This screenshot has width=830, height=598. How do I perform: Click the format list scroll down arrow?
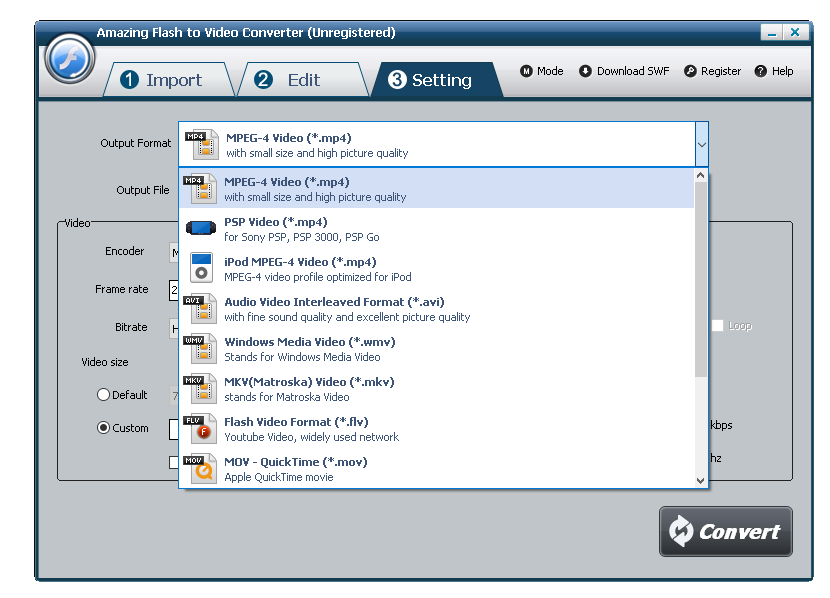point(701,481)
